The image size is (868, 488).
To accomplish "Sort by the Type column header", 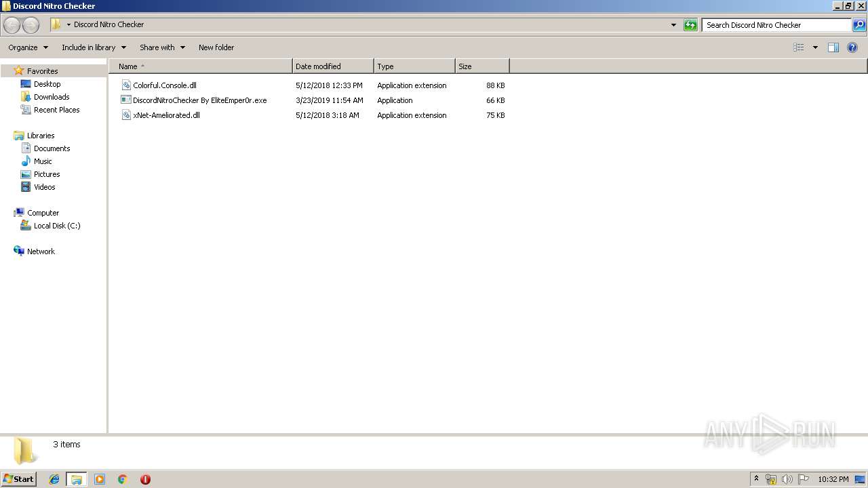I will pos(414,66).
